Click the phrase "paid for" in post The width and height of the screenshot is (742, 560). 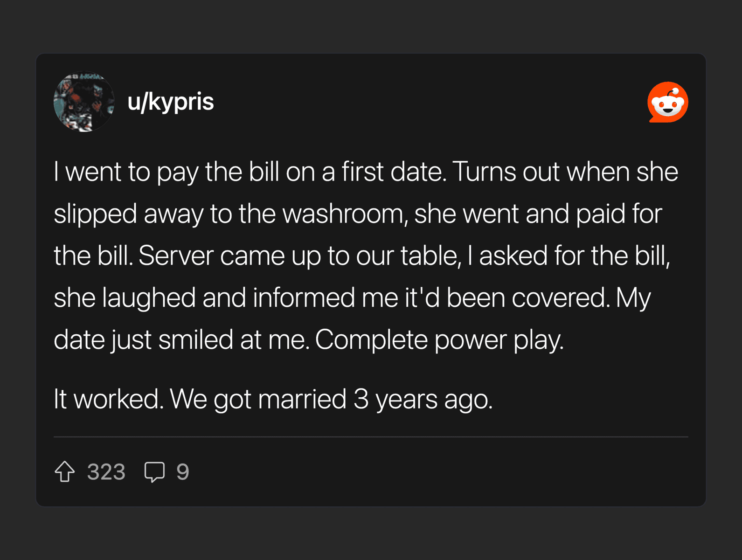pyautogui.click(x=619, y=214)
